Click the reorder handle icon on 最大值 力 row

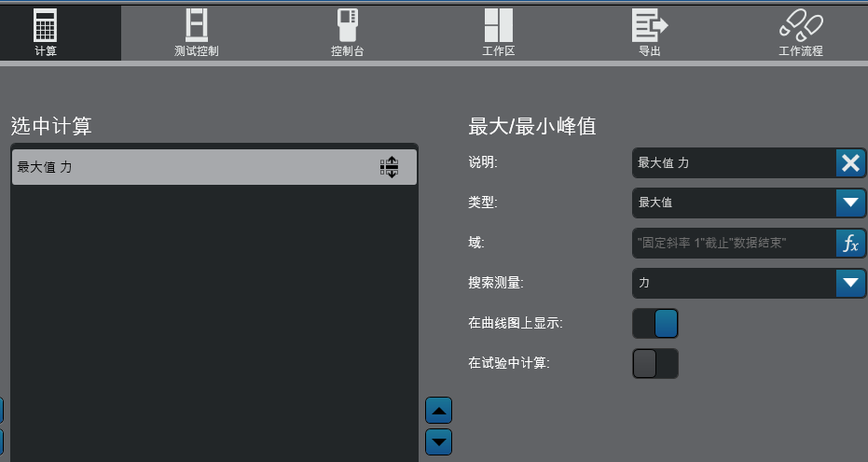389,167
